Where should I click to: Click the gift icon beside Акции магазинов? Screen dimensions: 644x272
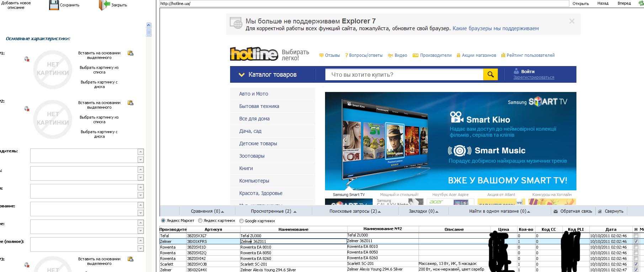[x=458, y=55]
